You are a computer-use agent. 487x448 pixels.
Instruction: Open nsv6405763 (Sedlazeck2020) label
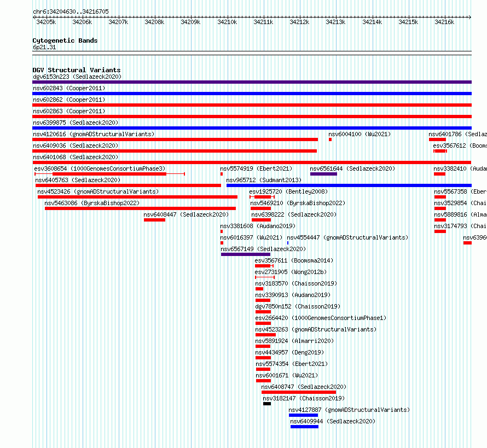(x=78, y=180)
